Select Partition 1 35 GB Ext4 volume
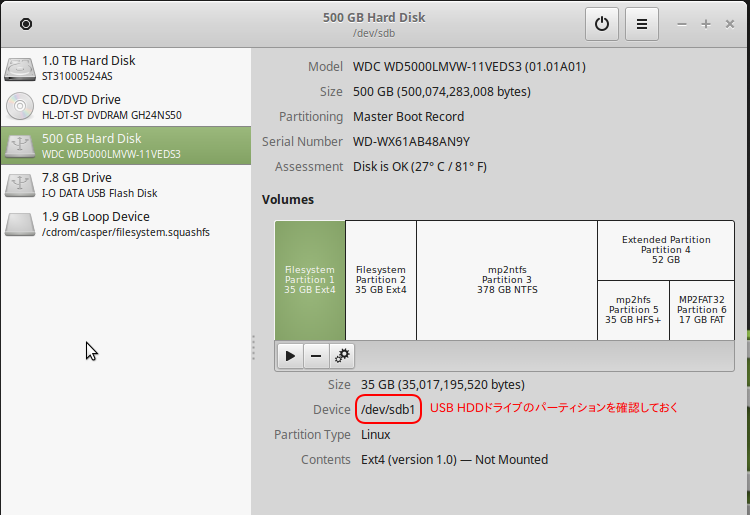 (x=310, y=280)
